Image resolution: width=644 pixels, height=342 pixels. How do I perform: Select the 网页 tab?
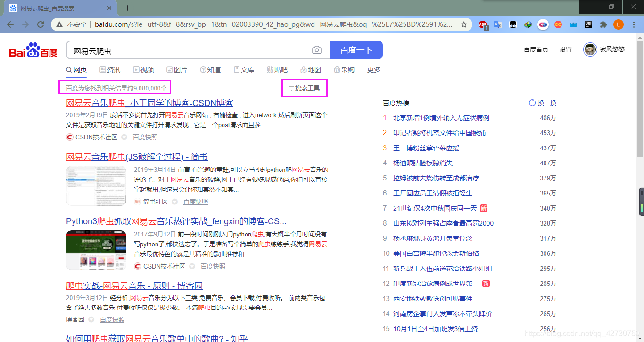point(76,70)
